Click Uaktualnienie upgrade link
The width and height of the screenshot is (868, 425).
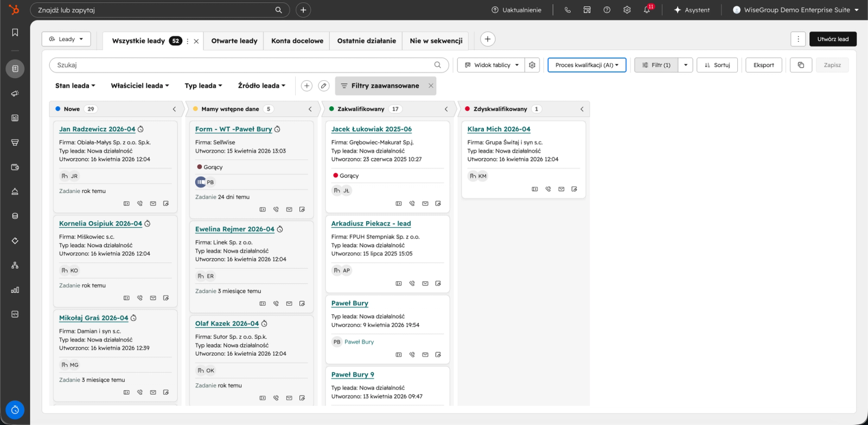[x=516, y=10]
